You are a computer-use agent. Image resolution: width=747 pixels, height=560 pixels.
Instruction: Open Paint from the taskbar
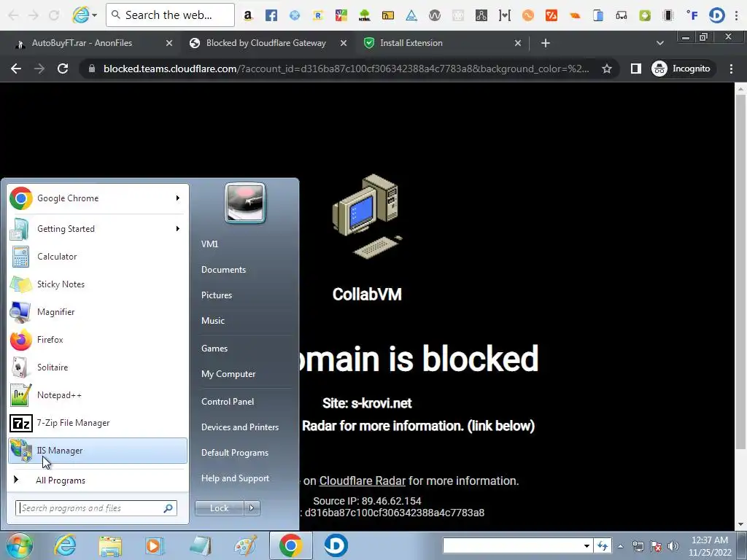click(x=245, y=545)
